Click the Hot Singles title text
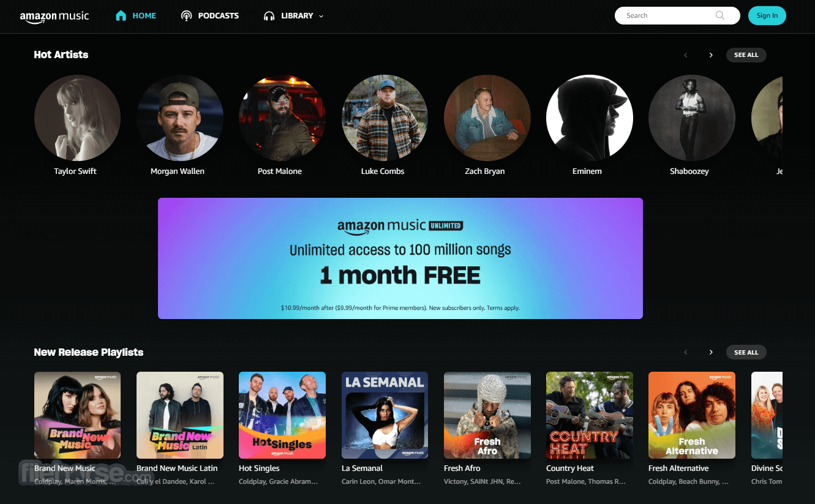This screenshot has height=504, width=815. coord(259,468)
